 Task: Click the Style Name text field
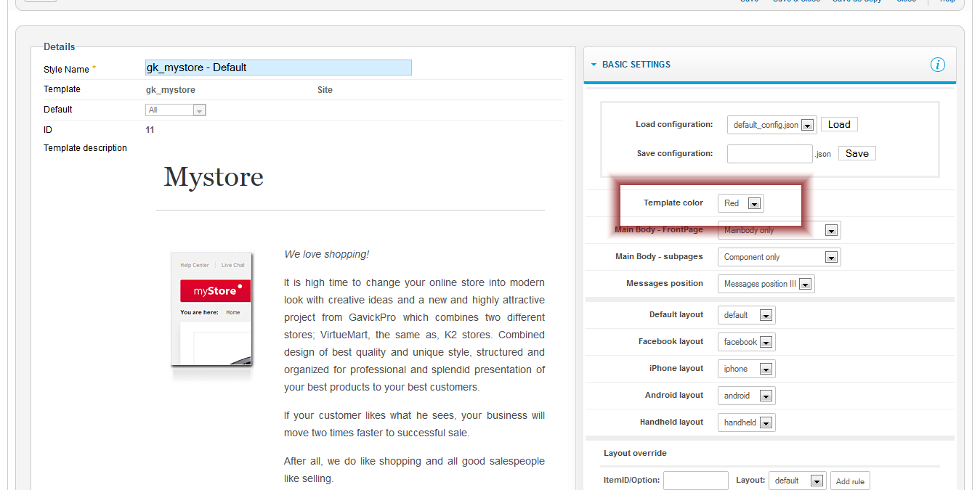click(x=278, y=68)
